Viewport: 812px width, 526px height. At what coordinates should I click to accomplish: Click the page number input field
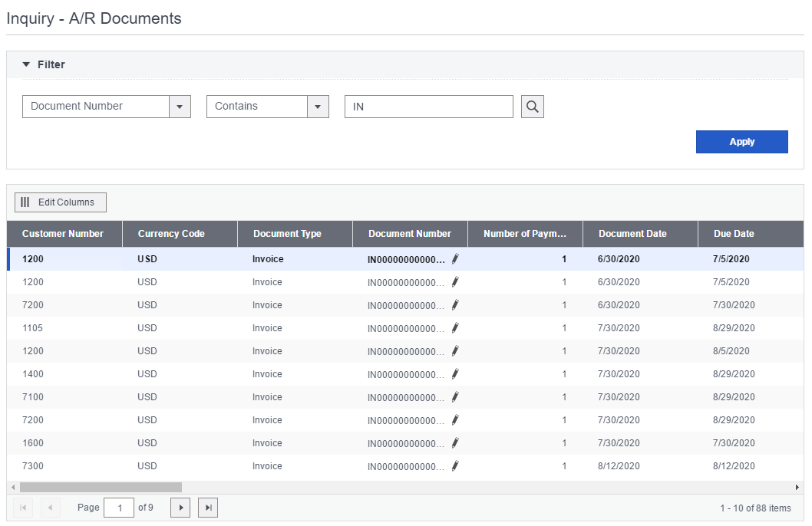pos(119,508)
